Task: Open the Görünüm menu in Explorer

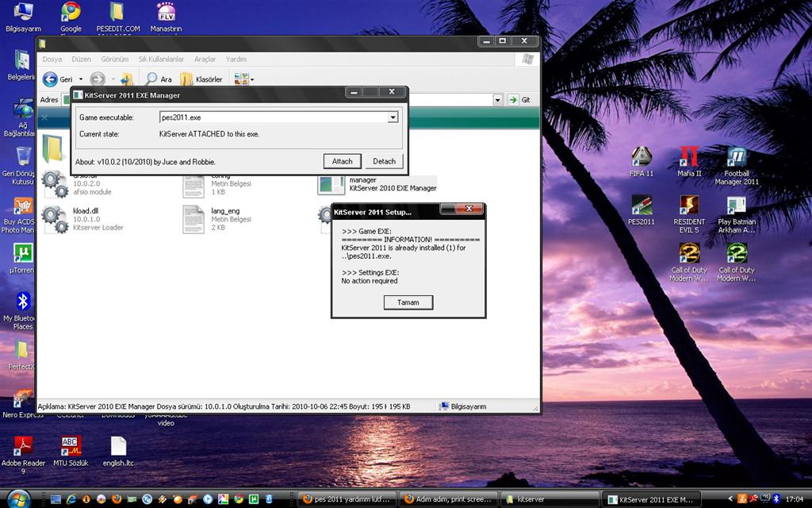Action: (x=114, y=59)
